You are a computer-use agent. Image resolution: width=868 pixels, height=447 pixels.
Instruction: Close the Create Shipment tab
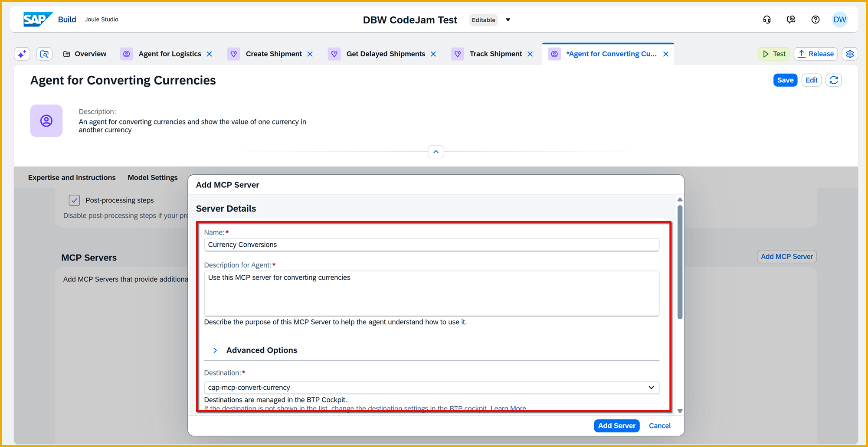click(310, 54)
